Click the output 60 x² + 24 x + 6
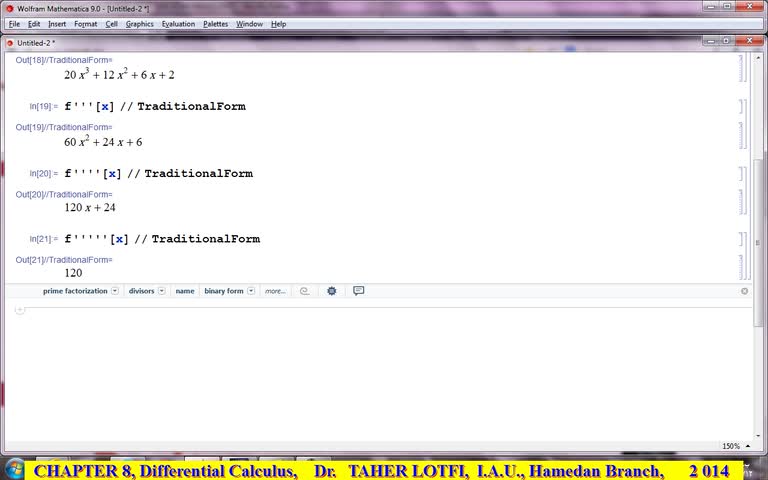Viewport: 768px width, 480px height. click(103, 142)
